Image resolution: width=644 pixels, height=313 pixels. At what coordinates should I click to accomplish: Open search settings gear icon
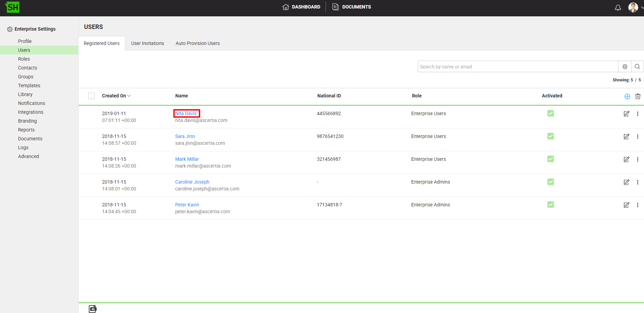tap(625, 67)
